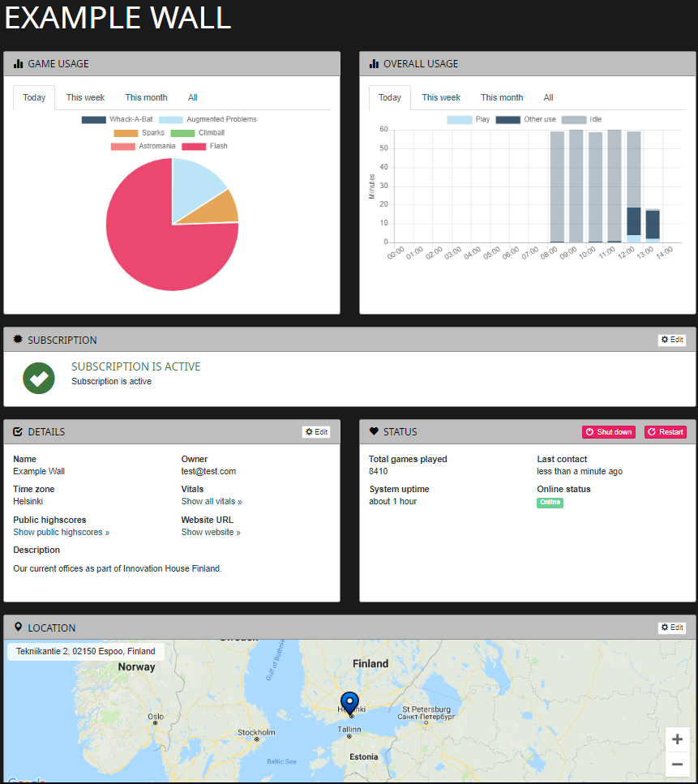Toggle Flash legend entry
Viewport: 698px width, 784px height.
coord(204,147)
